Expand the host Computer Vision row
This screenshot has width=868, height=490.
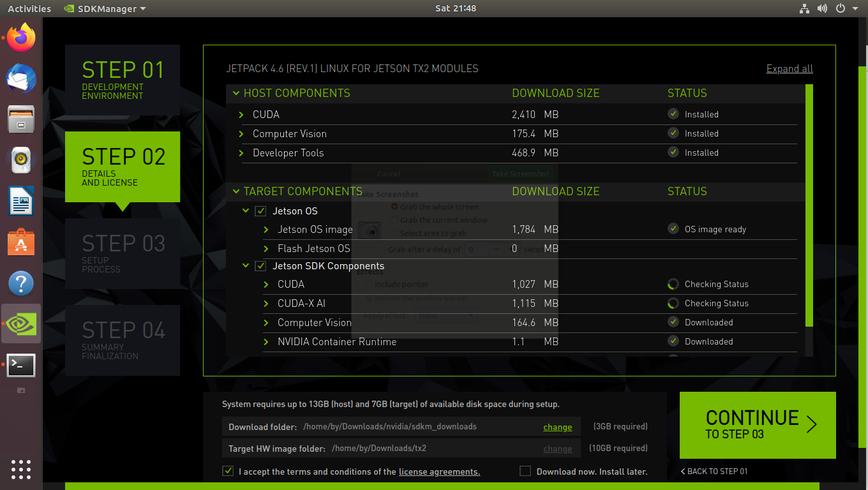click(x=241, y=134)
